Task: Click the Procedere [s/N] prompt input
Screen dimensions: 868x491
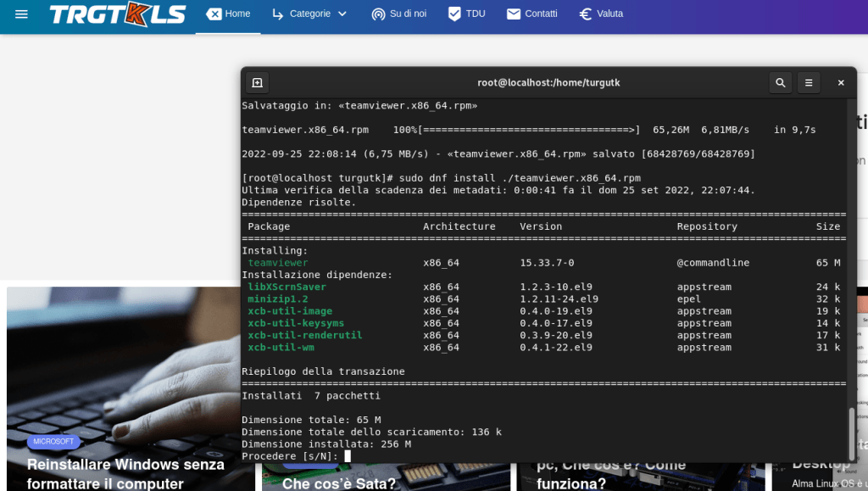Action: (348, 456)
